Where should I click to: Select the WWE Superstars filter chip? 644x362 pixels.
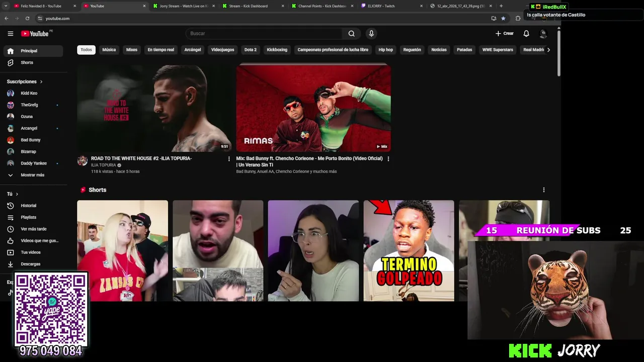[x=498, y=50]
